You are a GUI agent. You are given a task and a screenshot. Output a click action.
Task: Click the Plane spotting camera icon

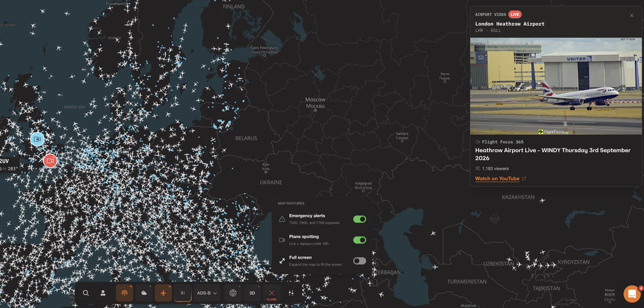[282, 240]
